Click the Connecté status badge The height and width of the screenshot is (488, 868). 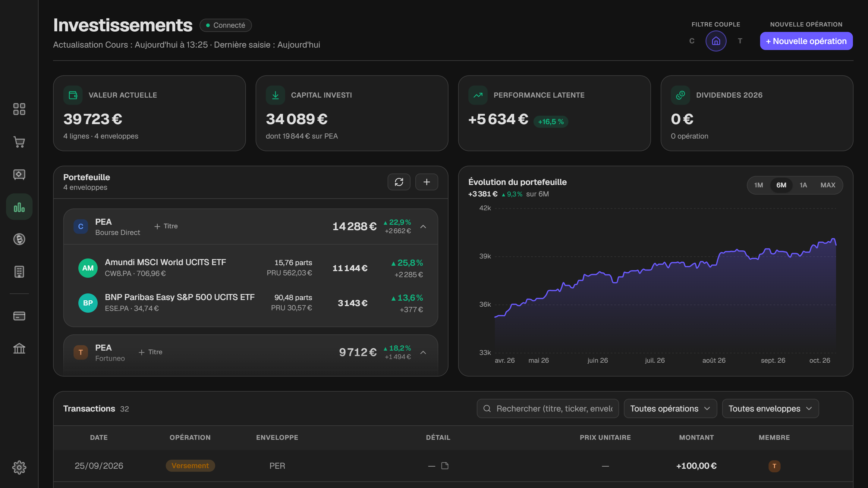pyautogui.click(x=225, y=25)
